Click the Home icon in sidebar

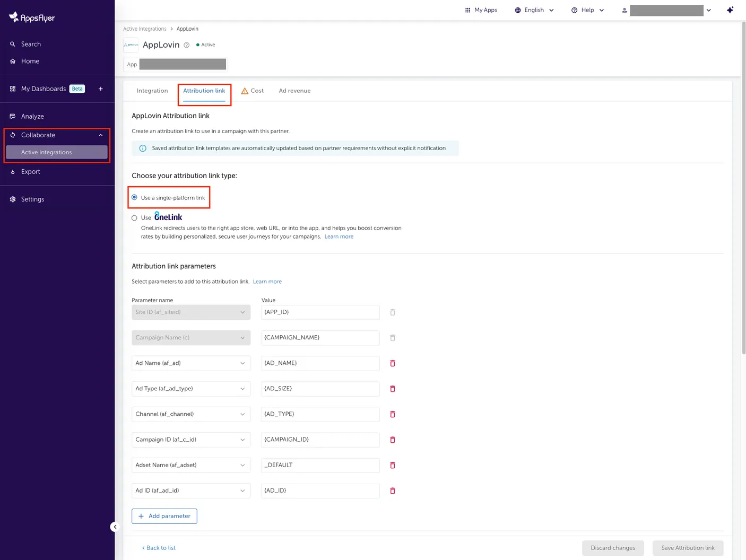coord(13,61)
